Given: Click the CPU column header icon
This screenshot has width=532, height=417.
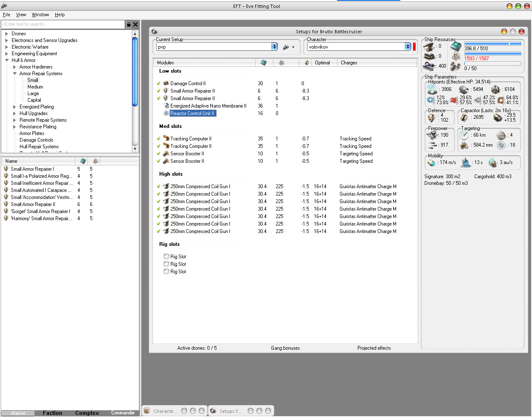Looking at the screenshot, I should click(264, 63).
